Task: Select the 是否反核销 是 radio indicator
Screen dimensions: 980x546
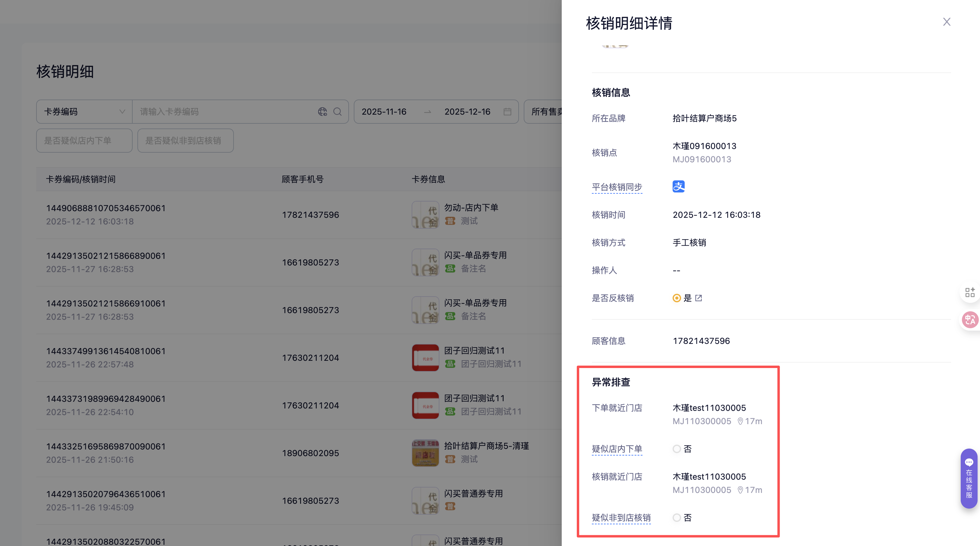Action: (677, 298)
